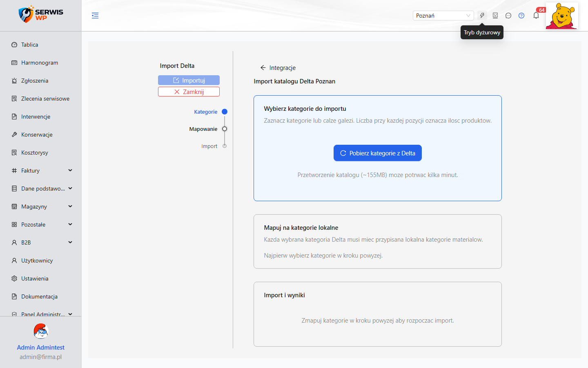588x368 pixels.
Task: Expand the Magazyny submenu chevron
Action: [70, 206]
